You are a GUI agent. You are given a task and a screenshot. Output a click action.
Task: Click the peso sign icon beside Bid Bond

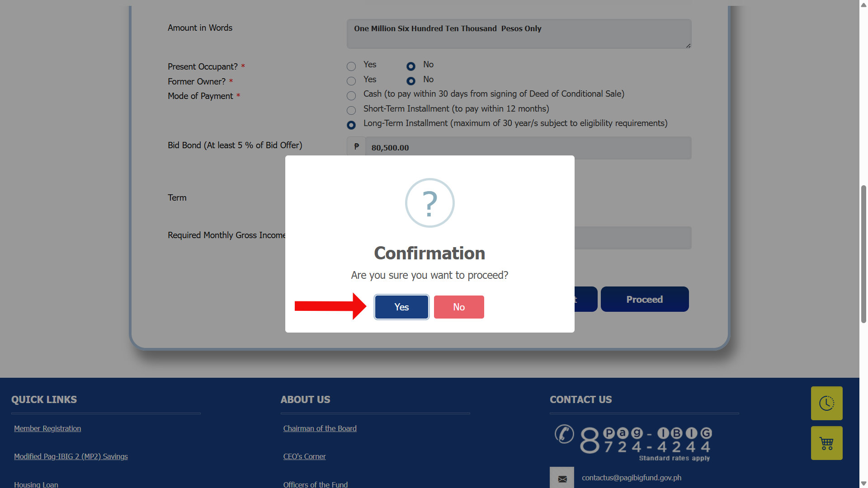(x=356, y=146)
